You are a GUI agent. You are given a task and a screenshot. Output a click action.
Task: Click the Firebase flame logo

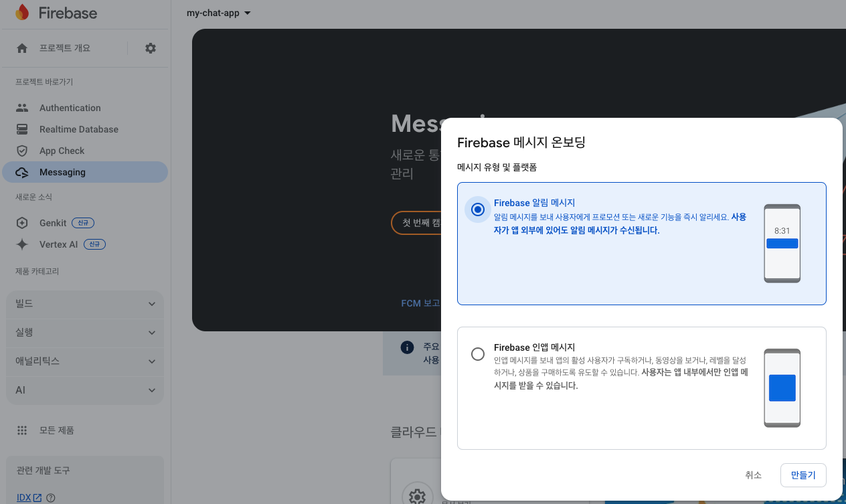pyautogui.click(x=22, y=12)
